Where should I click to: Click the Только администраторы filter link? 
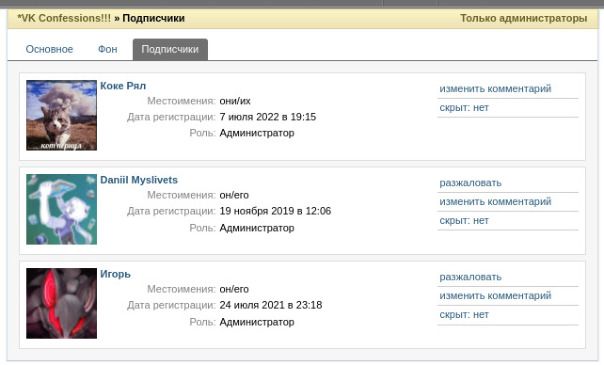(x=523, y=18)
